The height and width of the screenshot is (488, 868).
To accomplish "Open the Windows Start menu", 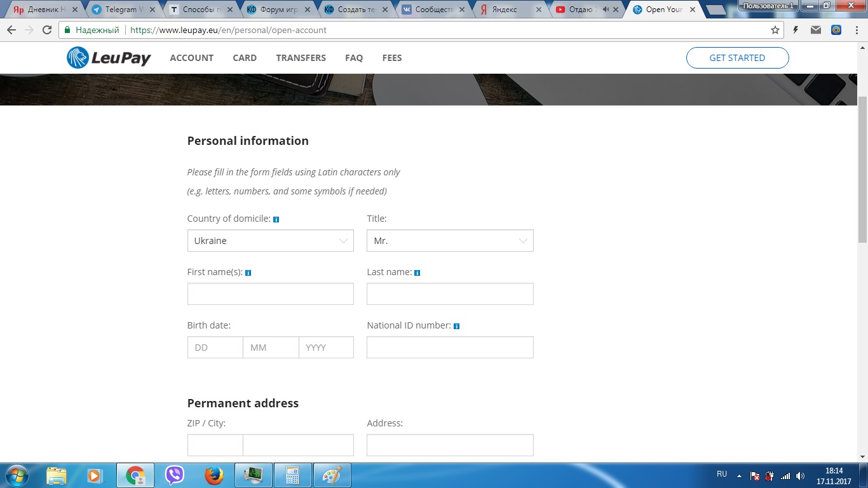I will click(x=16, y=475).
